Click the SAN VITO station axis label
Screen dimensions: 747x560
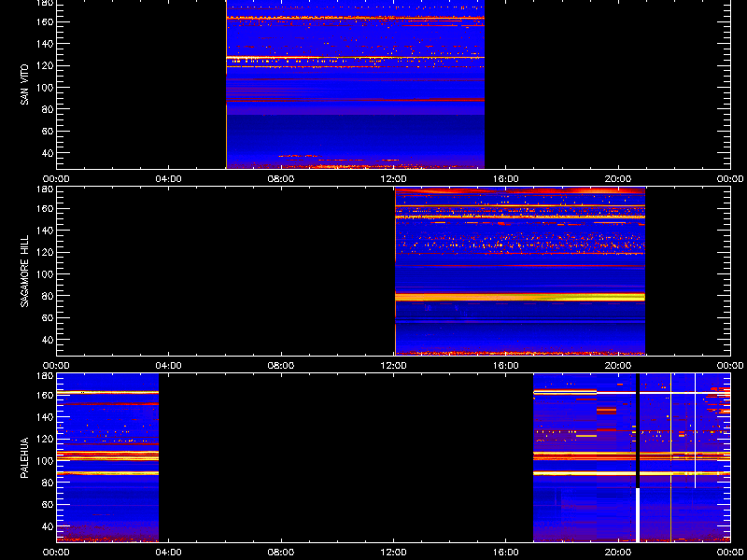24,85
